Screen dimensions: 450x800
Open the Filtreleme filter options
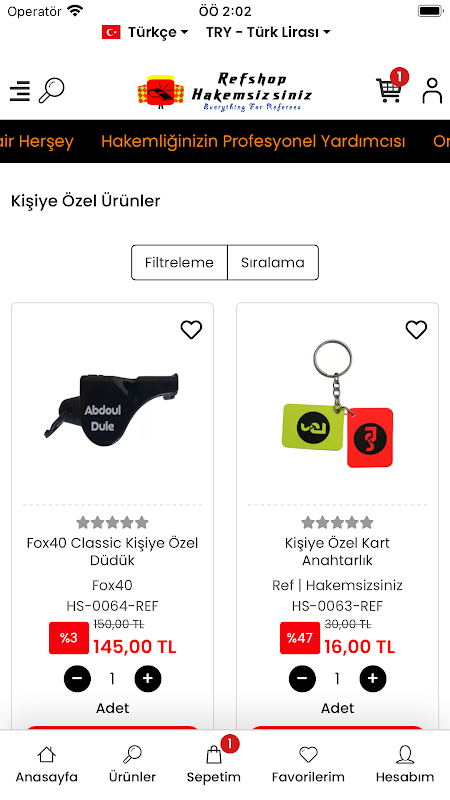pos(179,262)
